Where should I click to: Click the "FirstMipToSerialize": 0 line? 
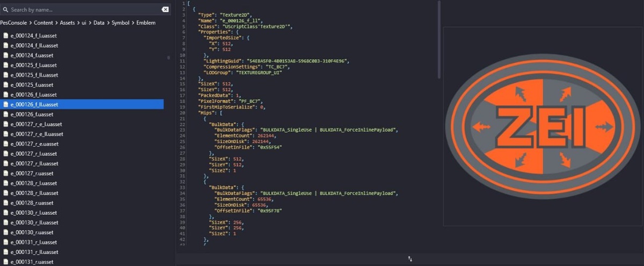pos(231,107)
